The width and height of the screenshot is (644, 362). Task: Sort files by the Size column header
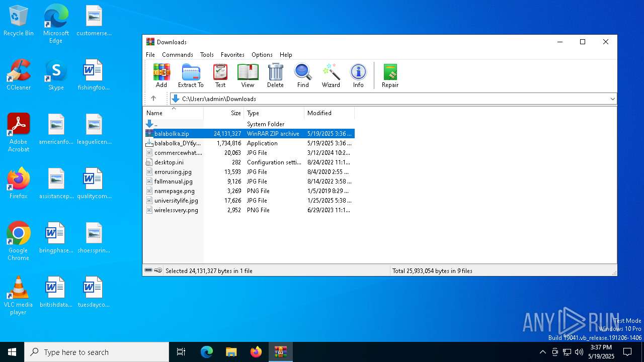(x=224, y=113)
